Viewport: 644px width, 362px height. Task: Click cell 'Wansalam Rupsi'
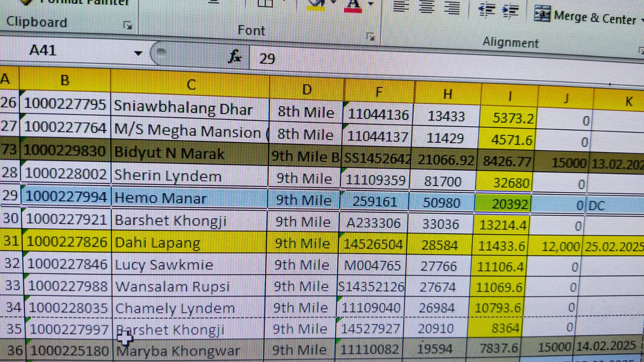pyautogui.click(x=188, y=286)
